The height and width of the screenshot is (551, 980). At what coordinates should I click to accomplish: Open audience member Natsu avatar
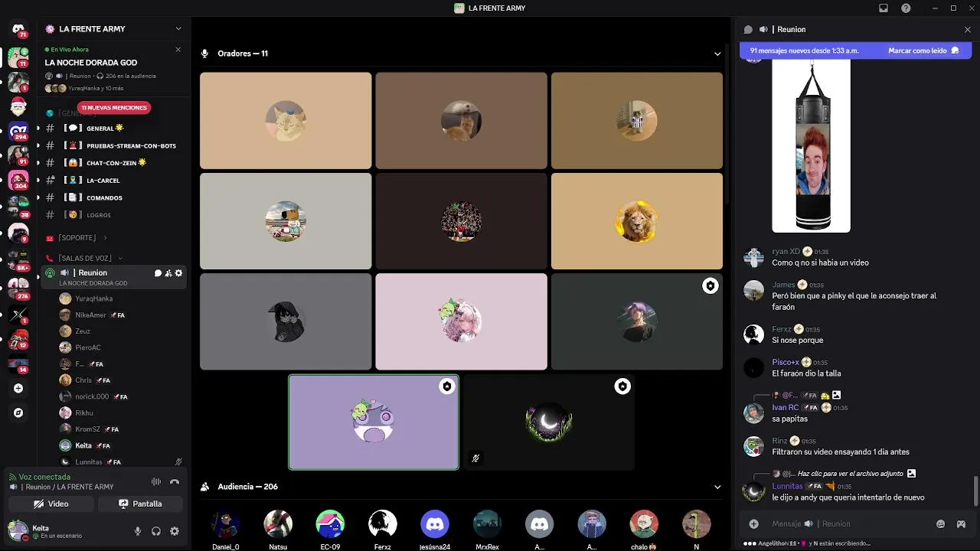pos(278,524)
